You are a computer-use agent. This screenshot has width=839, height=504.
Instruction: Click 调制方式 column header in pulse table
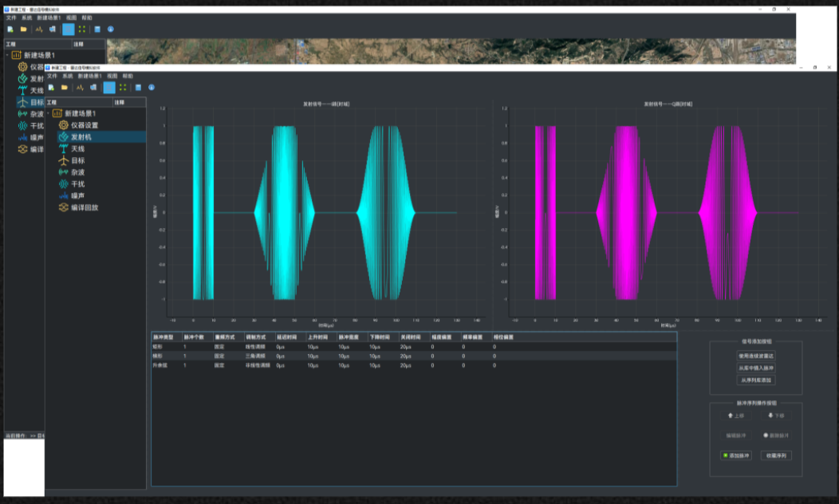point(259,337)
